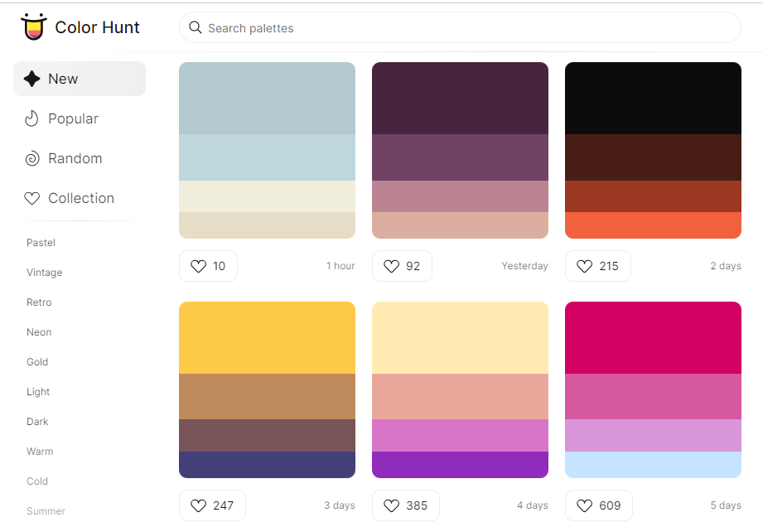Click the '2 days' timestamp
The image size is (763, 532).
pos(726,266)
